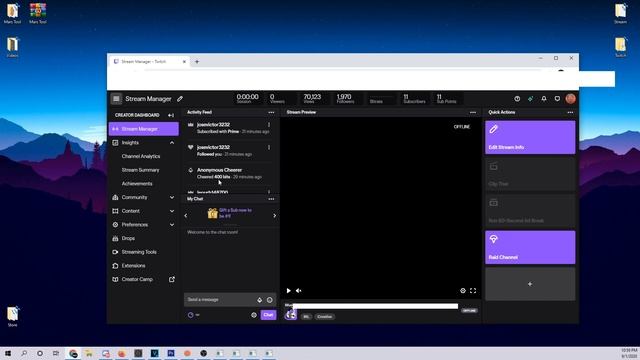Click the Creative tag below preview

(324, 317)
